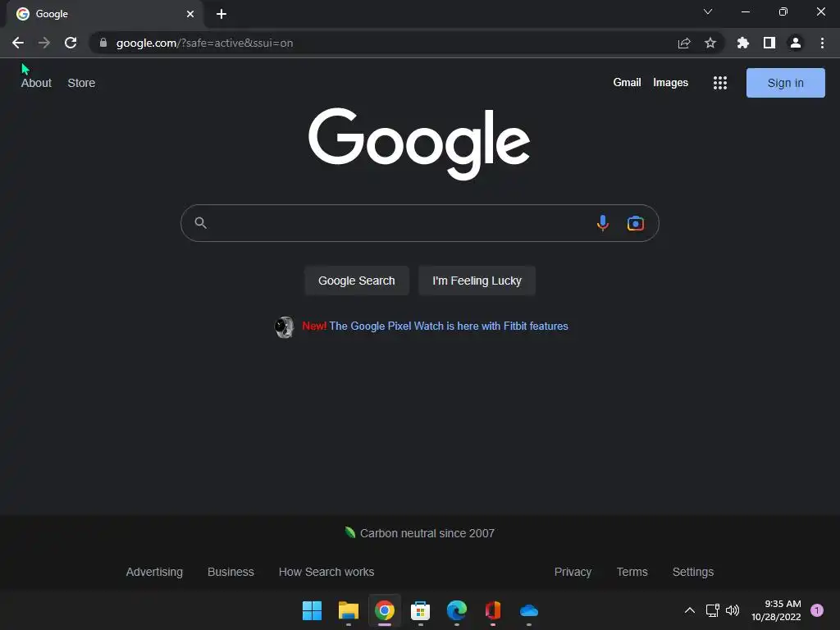This screenshot has width=840, height=630.
Task: Open the Chrome profile avatar
Action: 796,43
